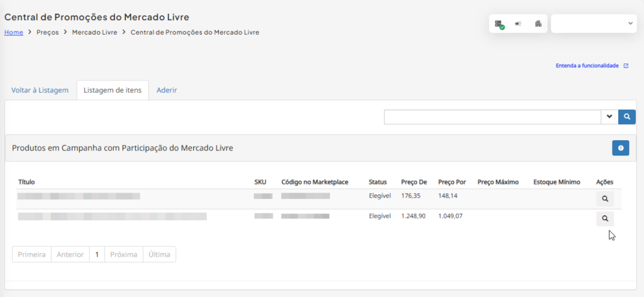Click the Próxima pagination button

(124, 254)
